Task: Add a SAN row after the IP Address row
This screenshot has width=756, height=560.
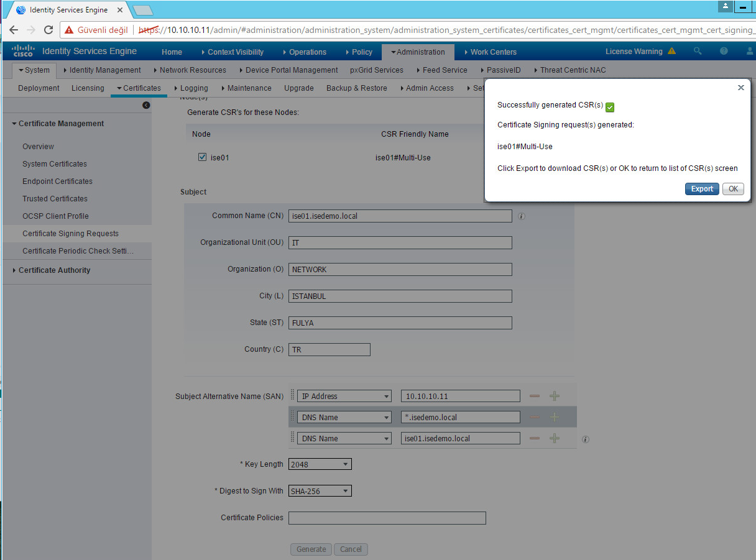Action: [555, 396]
